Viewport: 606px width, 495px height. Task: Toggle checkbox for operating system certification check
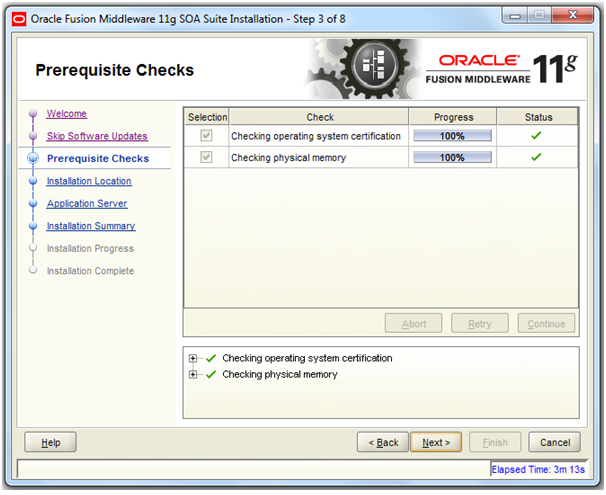(206, 136)
